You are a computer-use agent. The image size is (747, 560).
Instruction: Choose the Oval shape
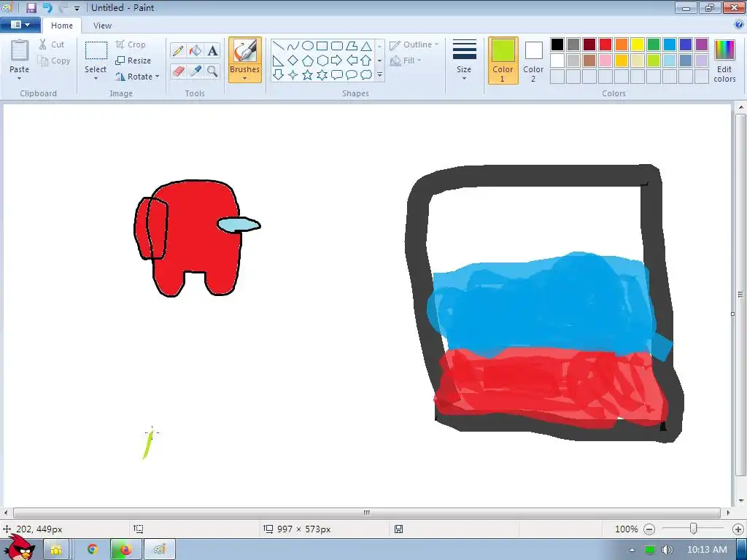point(309,46)
